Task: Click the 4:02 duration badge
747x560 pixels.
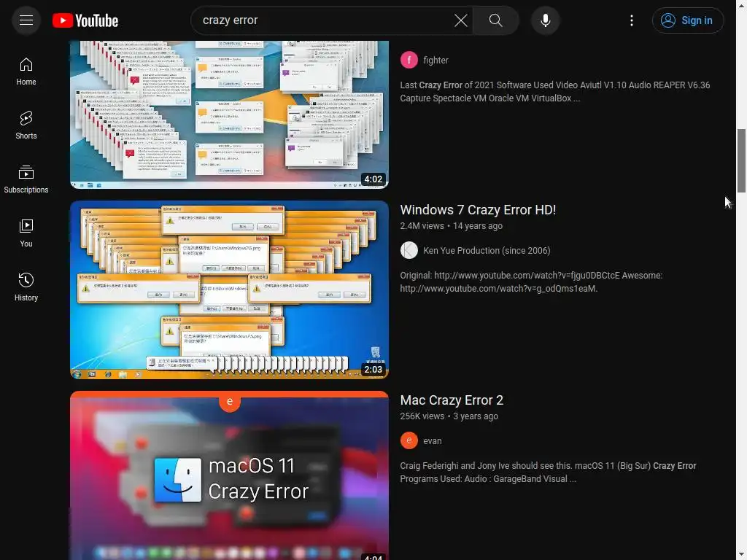Action: (x=373, y=179)
